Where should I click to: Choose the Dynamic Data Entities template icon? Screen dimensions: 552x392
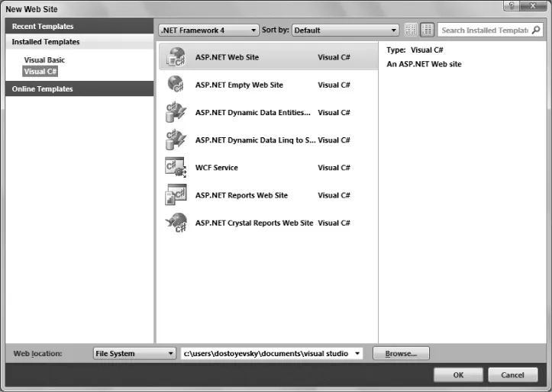(176, 112)
